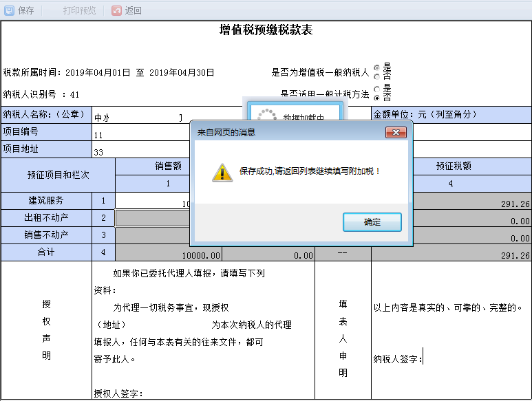Click the yellow warning icon in the dialog
Image resolution: width=532 pixels, height=401 pixels.
[221, 172]
